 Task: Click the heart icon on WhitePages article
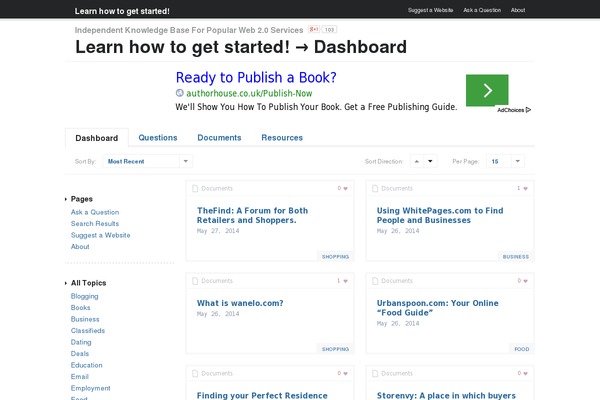[527, 188]
